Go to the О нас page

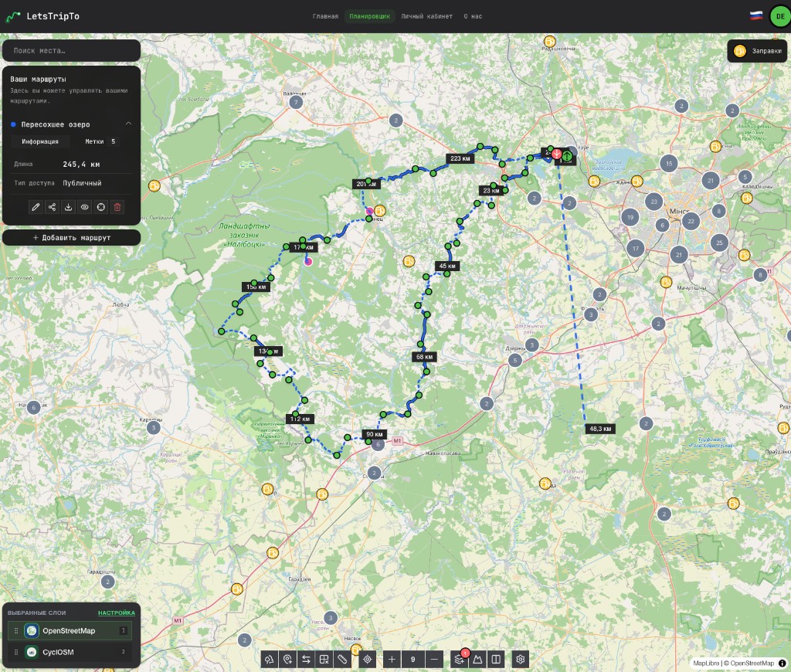[x=473, y=16]
